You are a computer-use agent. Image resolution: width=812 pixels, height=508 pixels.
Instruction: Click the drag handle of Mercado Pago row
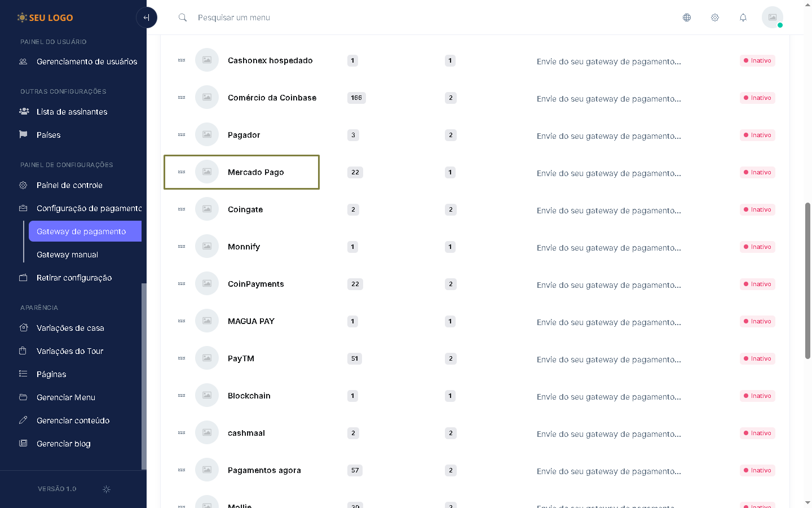(x=182, y=172)
